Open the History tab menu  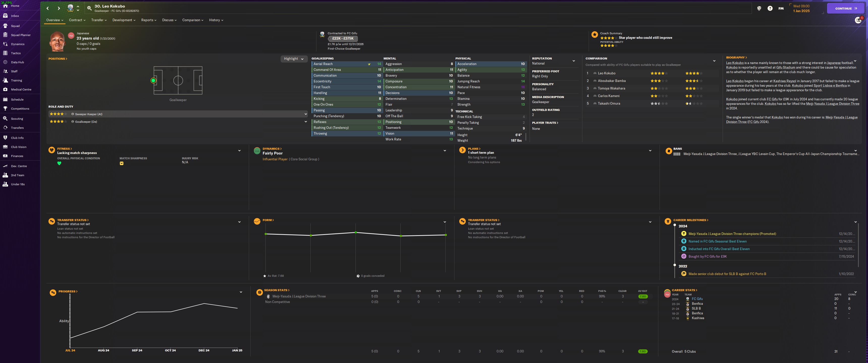click(x=216, y=20)
